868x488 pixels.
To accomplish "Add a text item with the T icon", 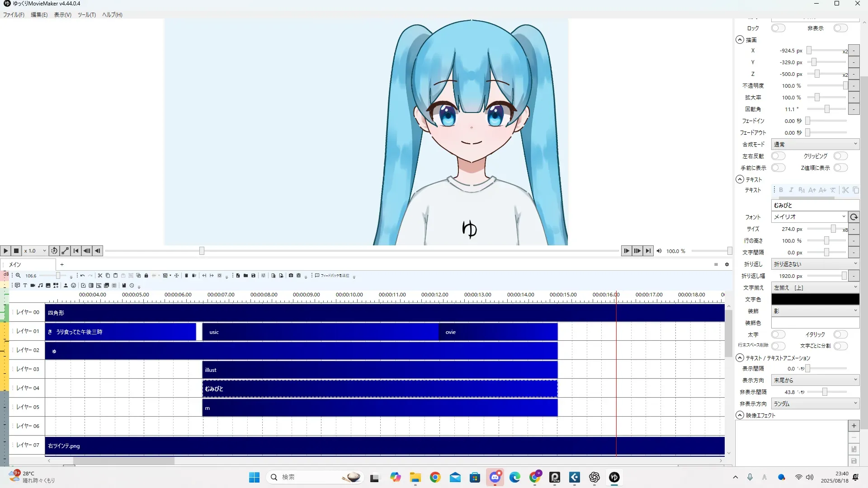I will point(25,286).
